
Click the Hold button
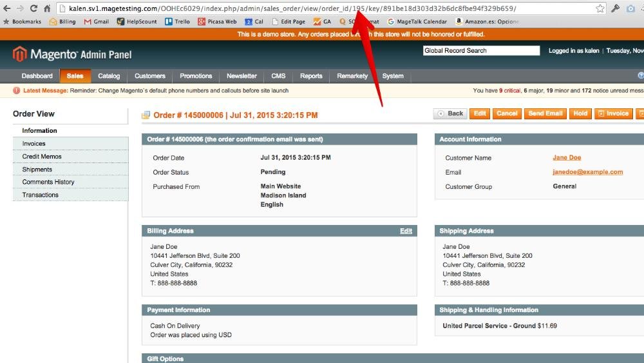580,113
